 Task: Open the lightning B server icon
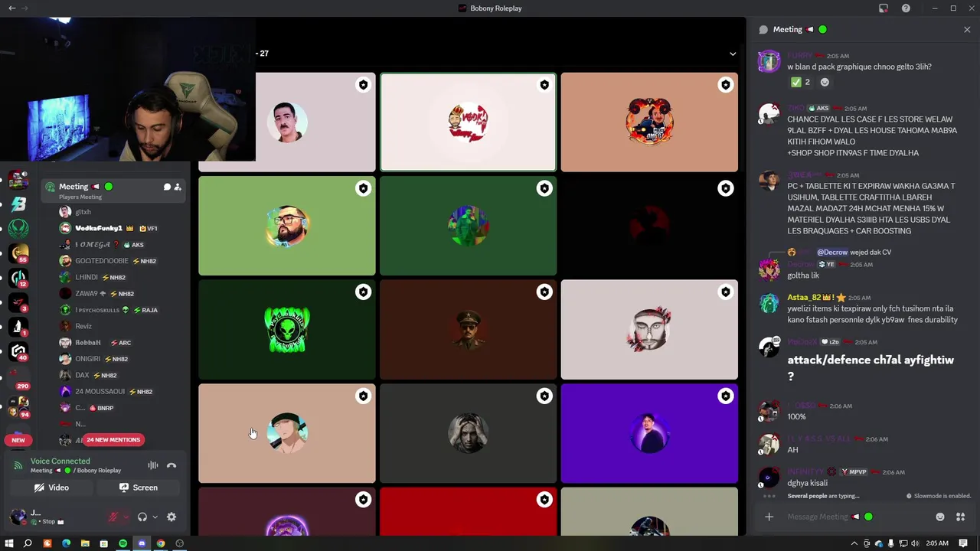point(18,204)
